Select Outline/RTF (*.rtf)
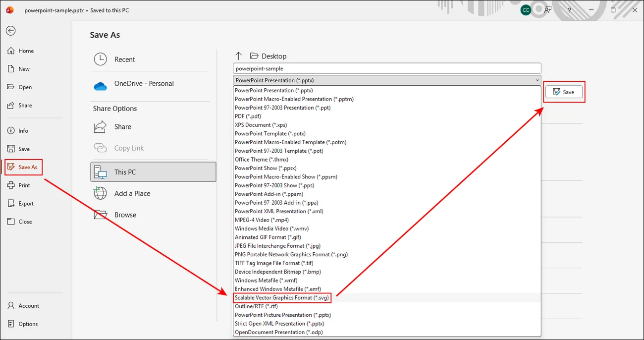 [x=387, y=306]
